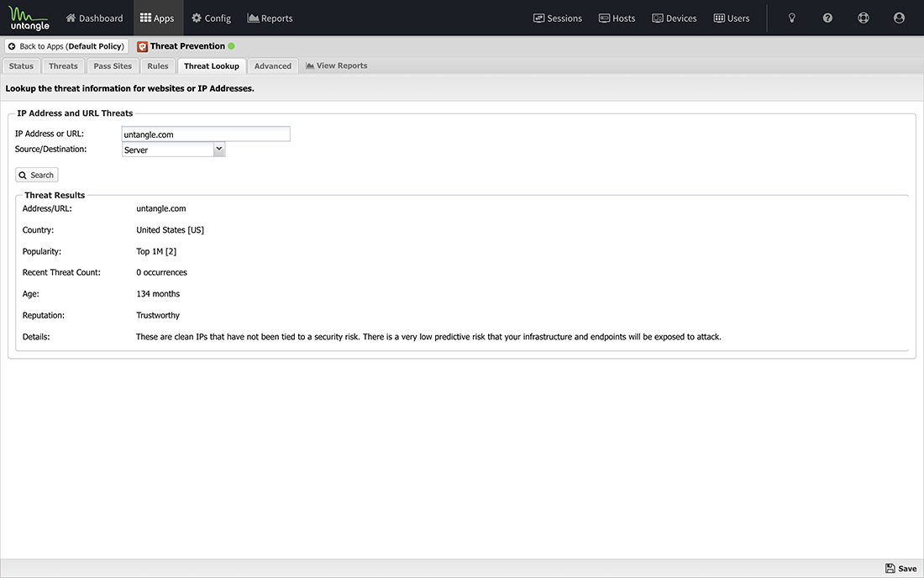
Task: Open Reports in the top navigation
Action: click(x=270, y=18)
